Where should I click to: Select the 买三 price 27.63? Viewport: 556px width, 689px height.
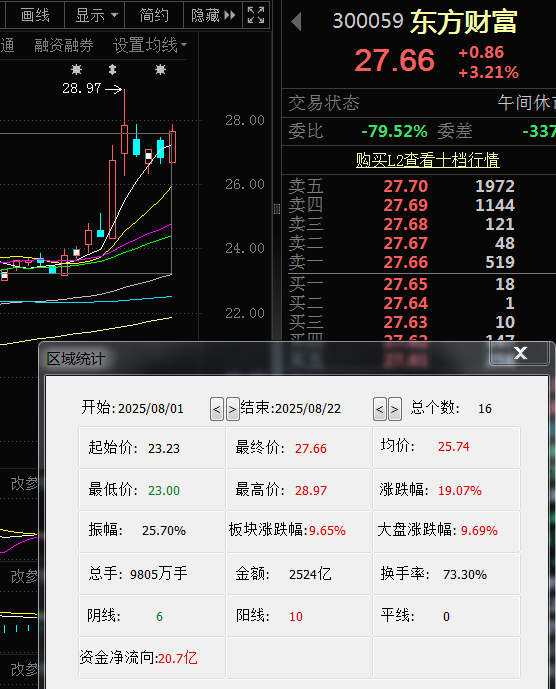(405, 322)
